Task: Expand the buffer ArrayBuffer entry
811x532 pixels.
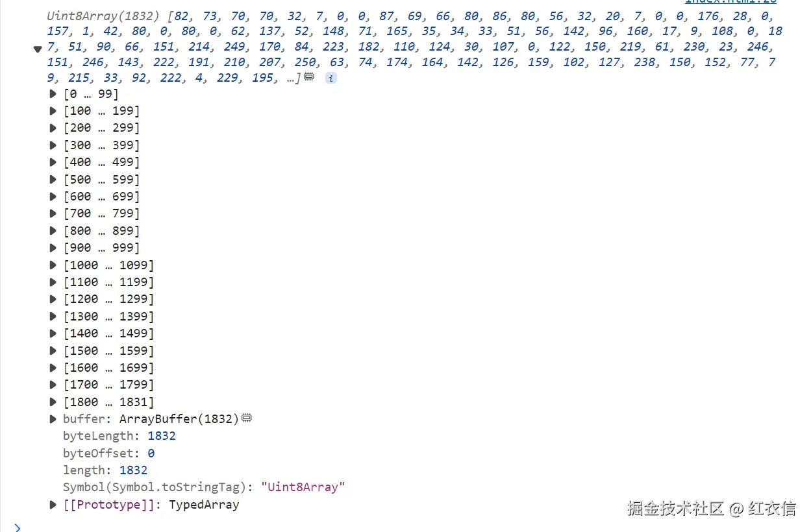Action: 53,419
